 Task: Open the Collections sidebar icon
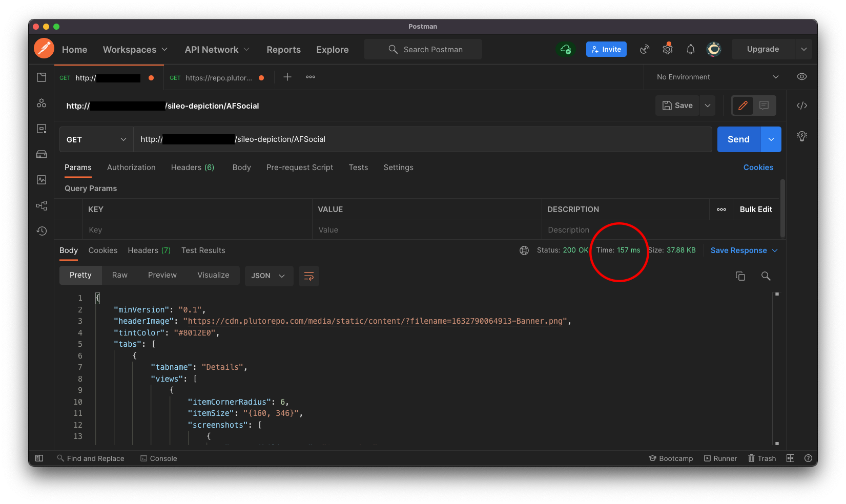[42, 77]
